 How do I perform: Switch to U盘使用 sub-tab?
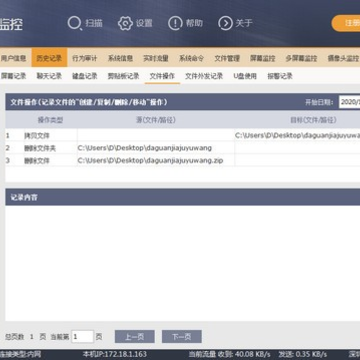coord(245,76)
